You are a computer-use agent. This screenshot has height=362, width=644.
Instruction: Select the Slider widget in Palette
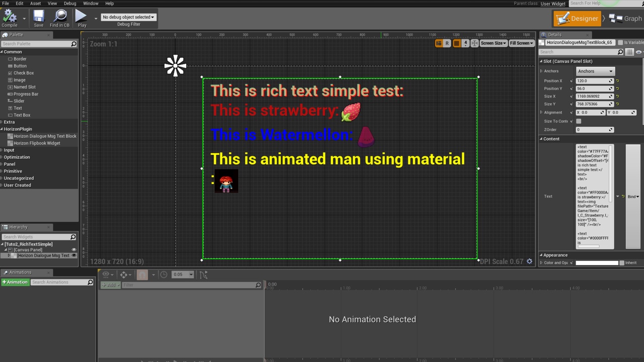[19, 101]
